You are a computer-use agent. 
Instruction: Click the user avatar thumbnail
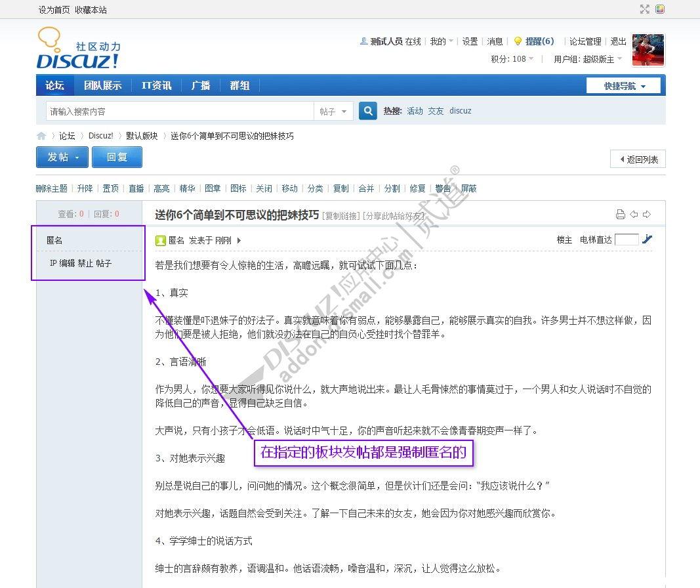point(648,51)
